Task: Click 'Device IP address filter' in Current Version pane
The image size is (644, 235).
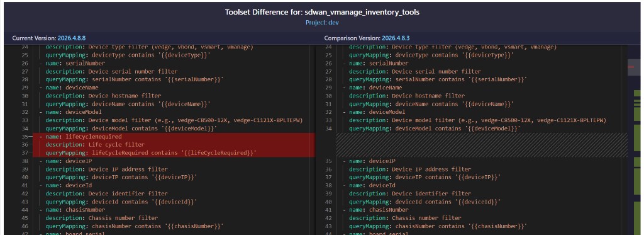Action: 128,169
